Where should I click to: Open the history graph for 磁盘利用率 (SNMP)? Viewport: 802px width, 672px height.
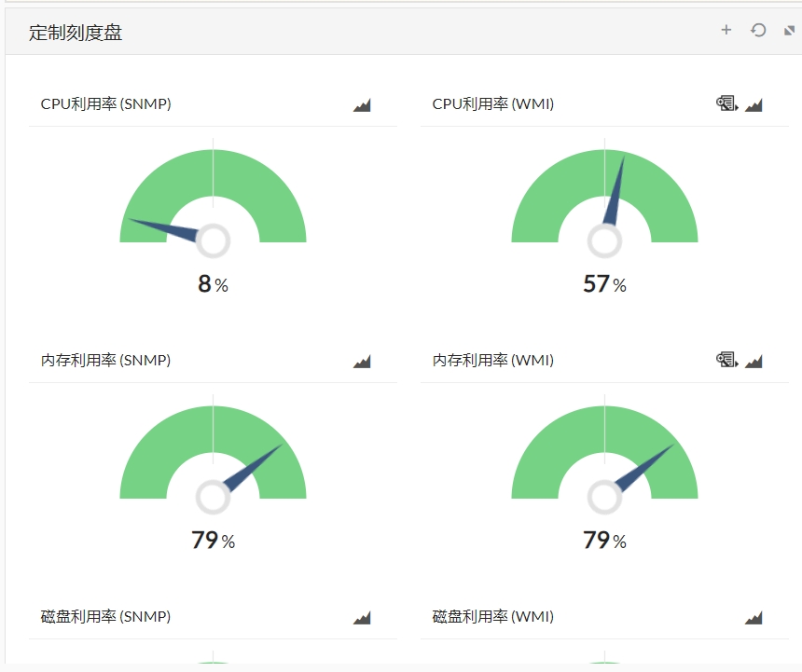(x=363, y=616)
